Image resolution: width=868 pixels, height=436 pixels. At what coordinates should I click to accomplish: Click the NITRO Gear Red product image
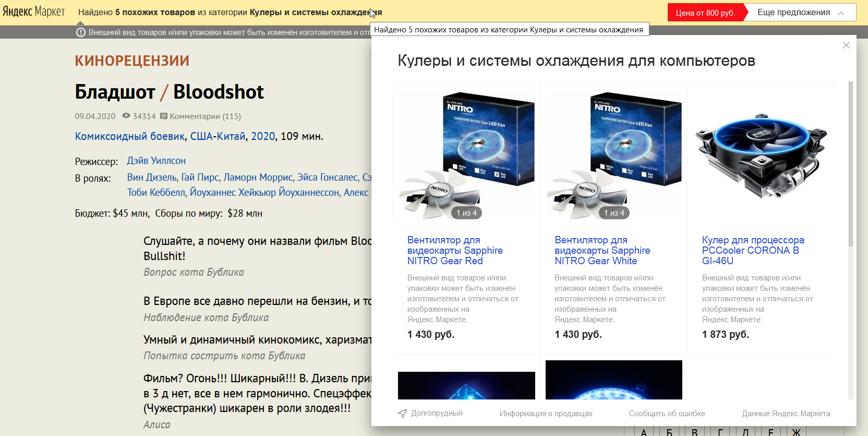pos(466,156)
